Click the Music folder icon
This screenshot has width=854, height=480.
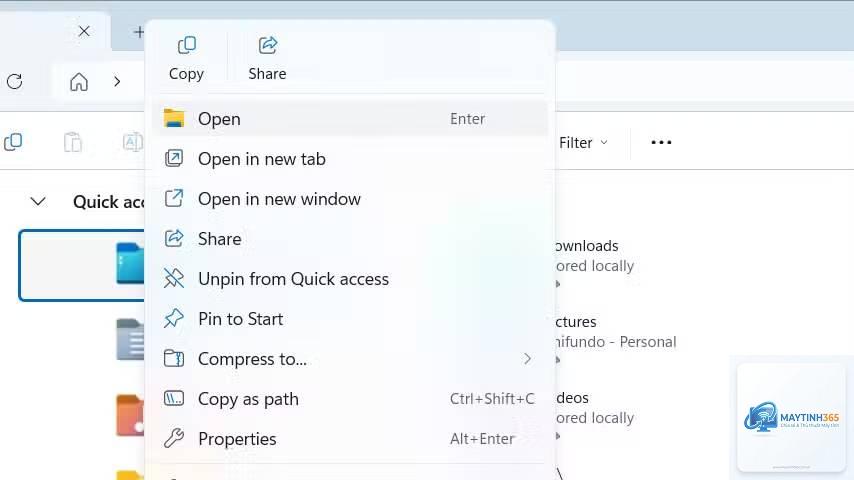pyautogui.click(x=130, y=416)
